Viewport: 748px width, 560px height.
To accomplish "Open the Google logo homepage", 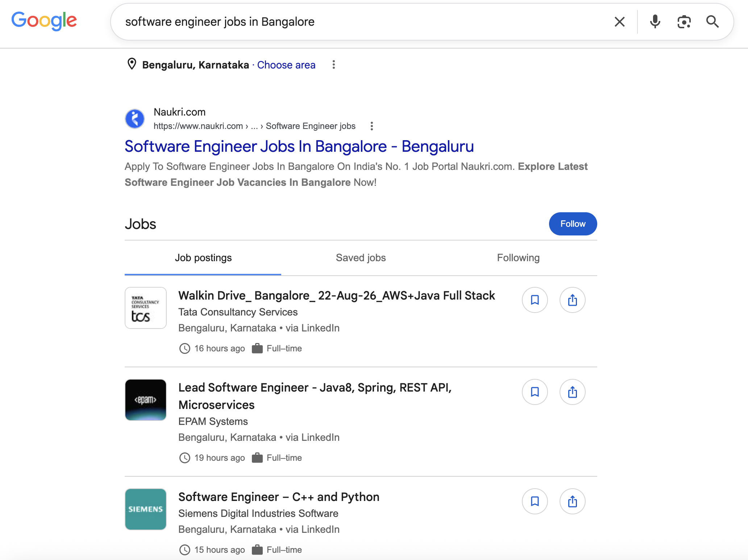I will coord(44,21).
